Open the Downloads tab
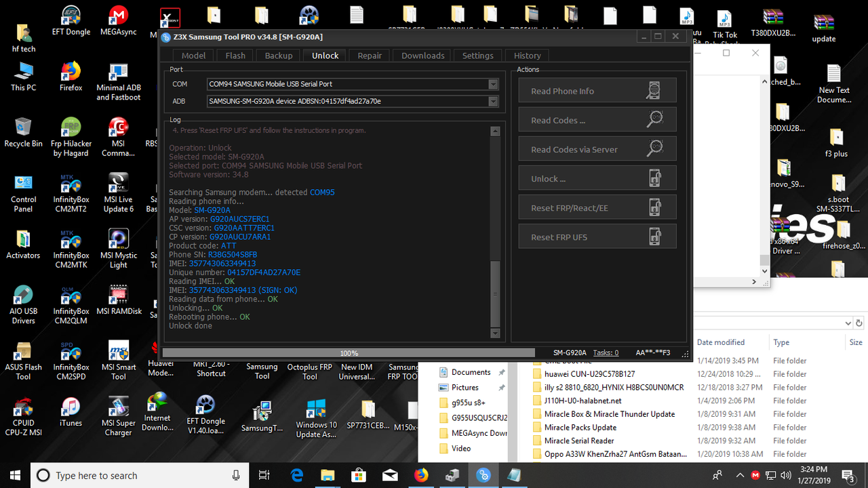The height and width of the screenshot is (488, 868). (423, 56)
